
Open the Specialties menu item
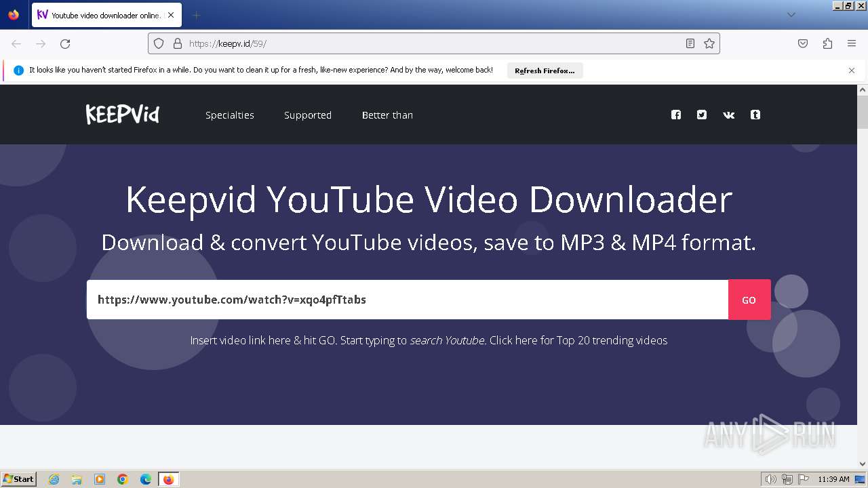click(230, 115)
